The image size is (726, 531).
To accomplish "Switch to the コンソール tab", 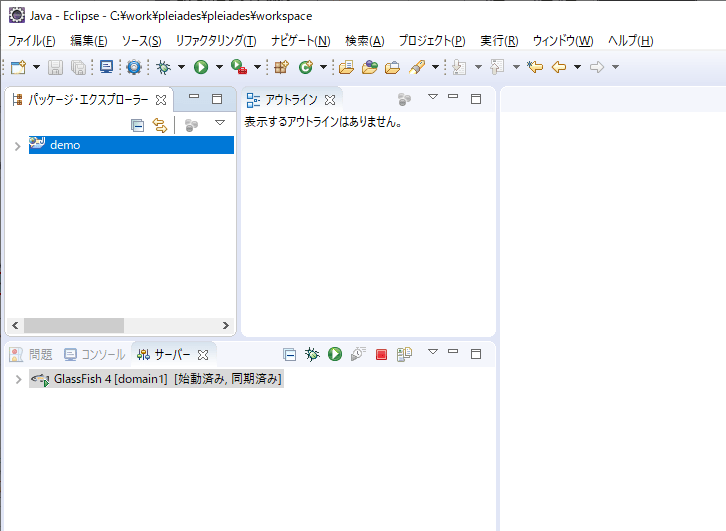I will (x=94, y=354).
